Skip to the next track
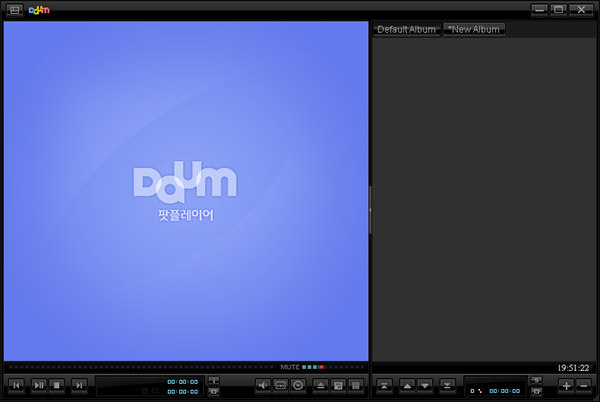Screen dimensions: 600x402 coord(79,385)
